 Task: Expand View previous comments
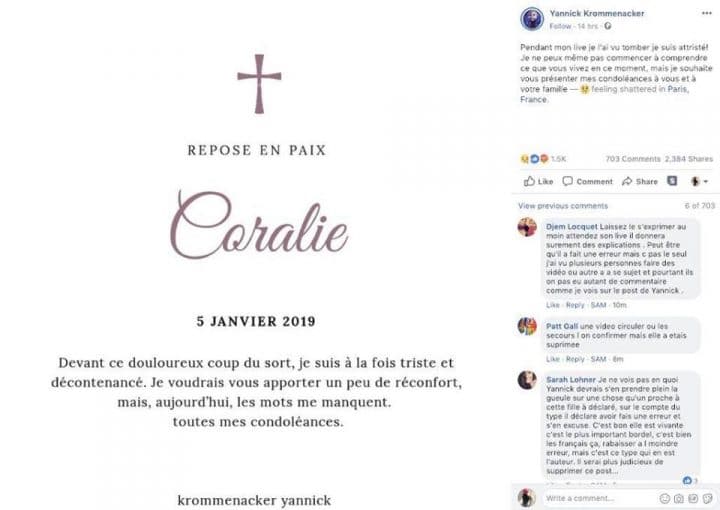[562, 205]
